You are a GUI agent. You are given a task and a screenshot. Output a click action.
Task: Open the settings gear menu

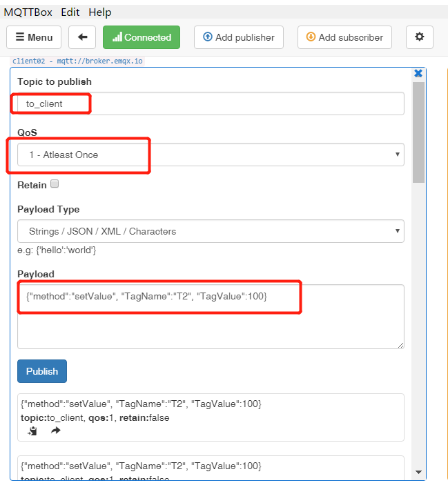click(x=419, y=37)
